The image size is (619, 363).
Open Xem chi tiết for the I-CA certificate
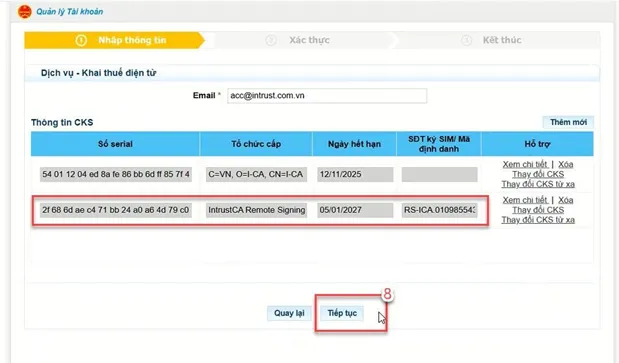point(525,165)
